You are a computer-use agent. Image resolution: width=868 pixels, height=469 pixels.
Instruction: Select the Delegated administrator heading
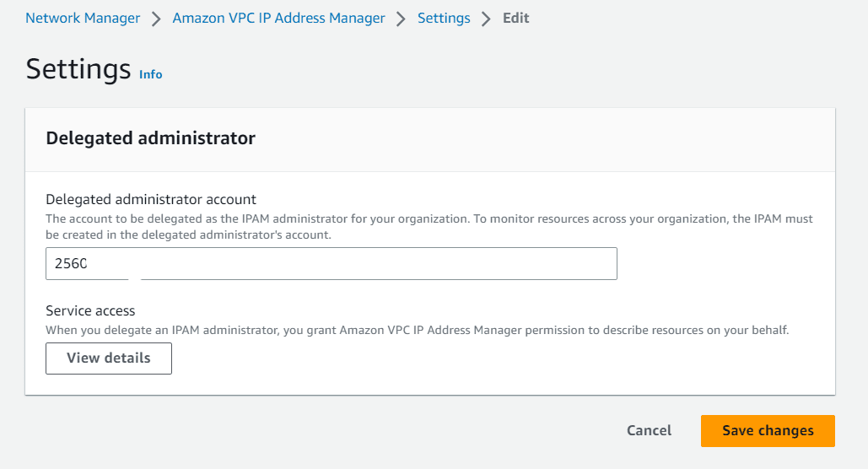click(x=150, y=137)
